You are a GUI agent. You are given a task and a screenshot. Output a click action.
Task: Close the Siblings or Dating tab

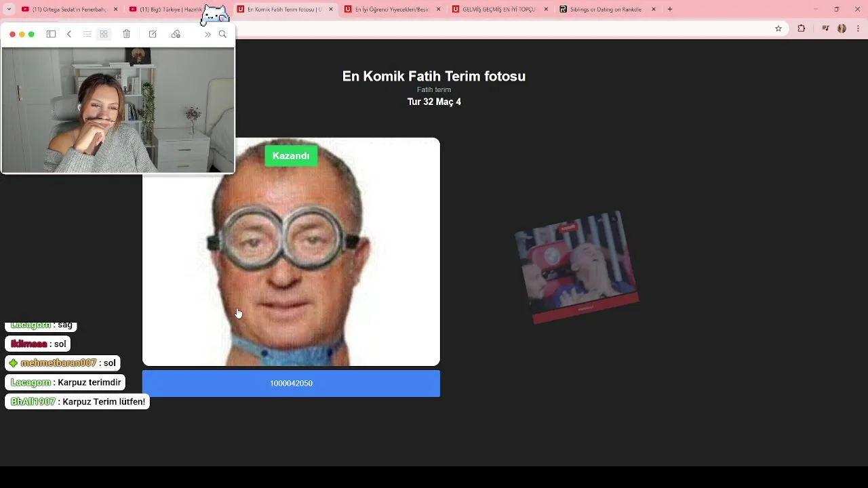654,9
